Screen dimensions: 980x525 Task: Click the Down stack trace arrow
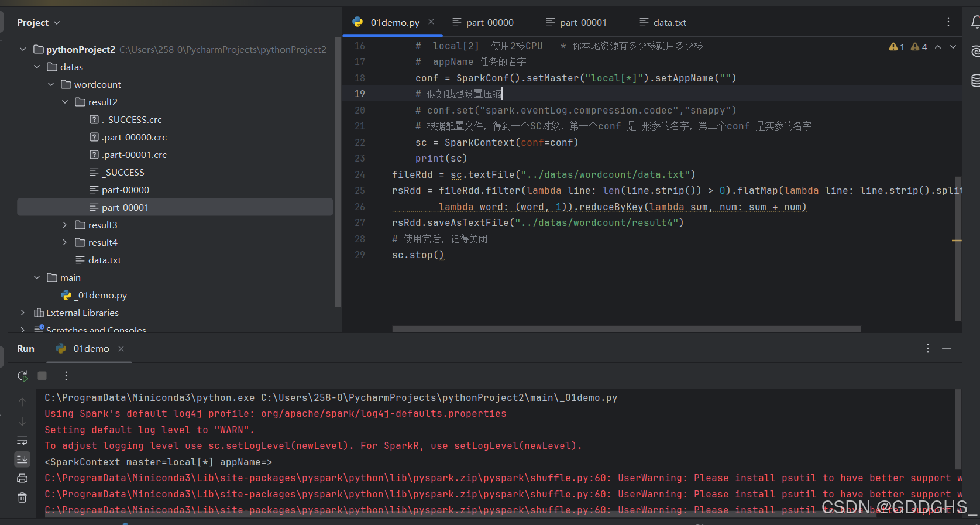click(x=22, y=421)
